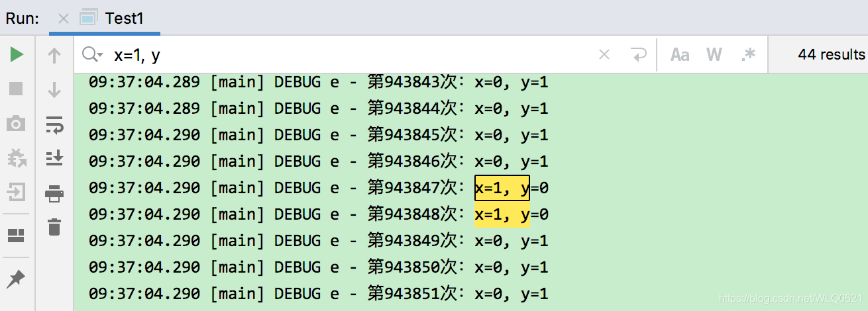Click the Exit arrow icon in the sidebar
The width and height of the screenshot is (868, 311).
click(x=17, y=193)
